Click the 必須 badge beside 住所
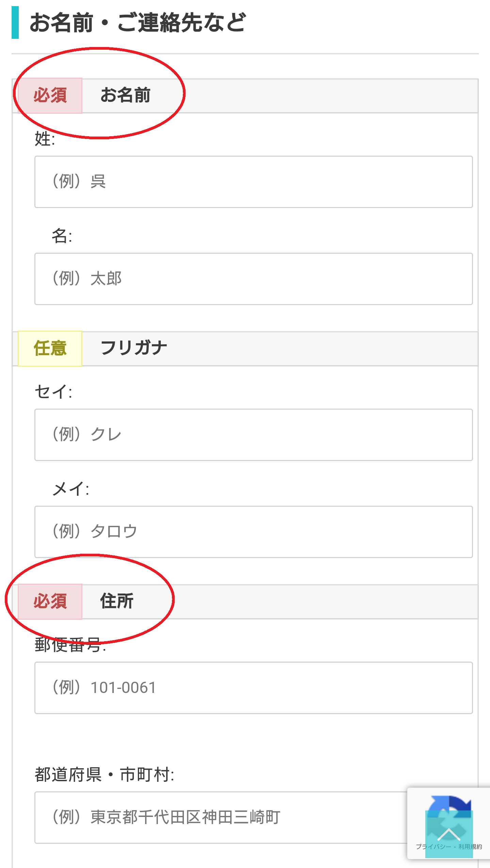This screenshot has width=490, height=868. point(50,602)
